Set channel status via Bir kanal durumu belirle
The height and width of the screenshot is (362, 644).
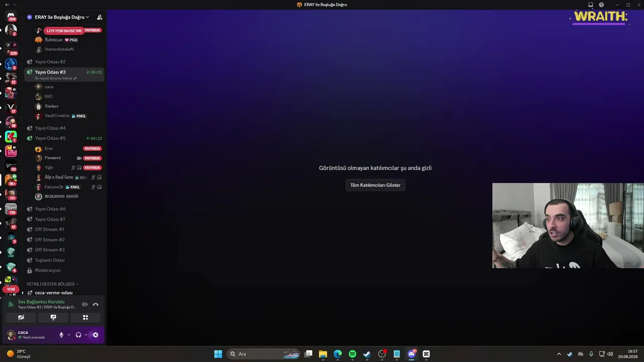click(56, 78)
